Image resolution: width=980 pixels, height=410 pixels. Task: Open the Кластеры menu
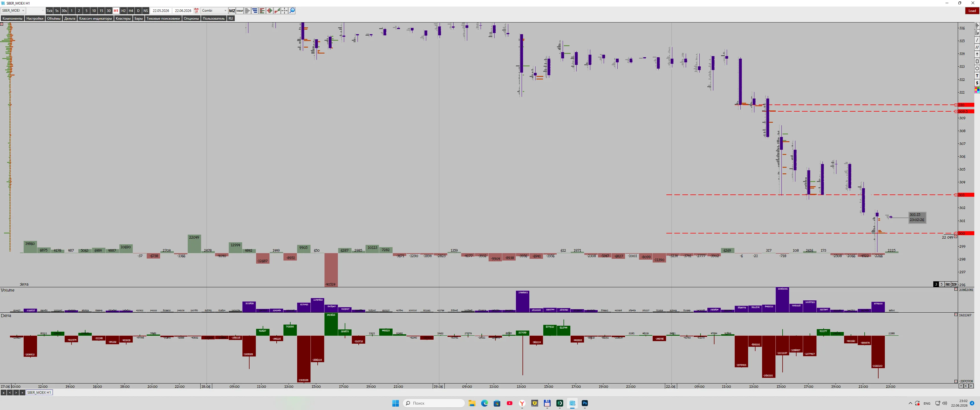click(123, 18)
